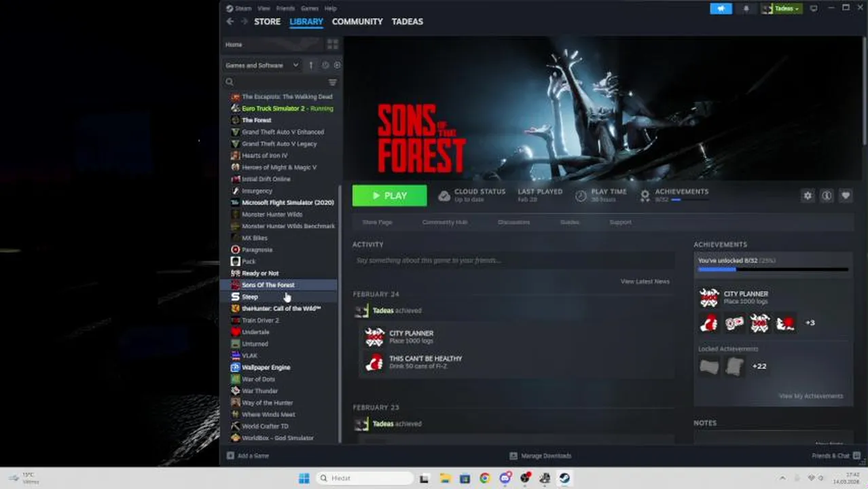Click the ready-to-play filter icon

[337, 65]
